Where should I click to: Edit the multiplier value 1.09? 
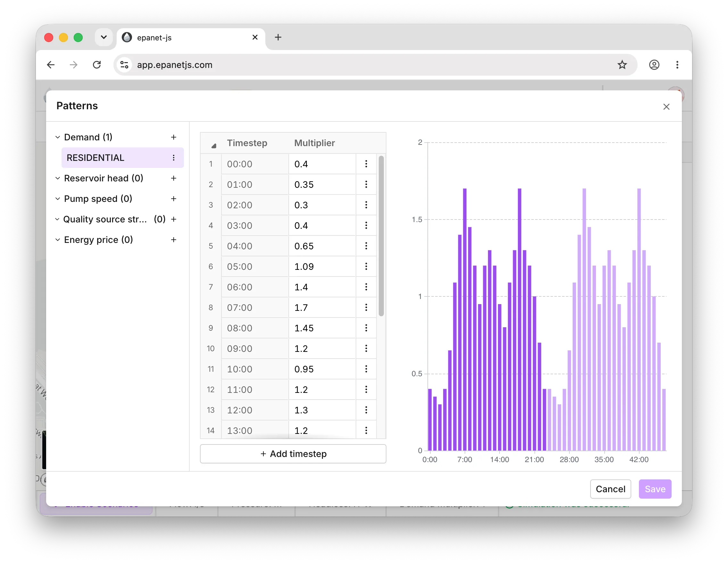(322, 266)
